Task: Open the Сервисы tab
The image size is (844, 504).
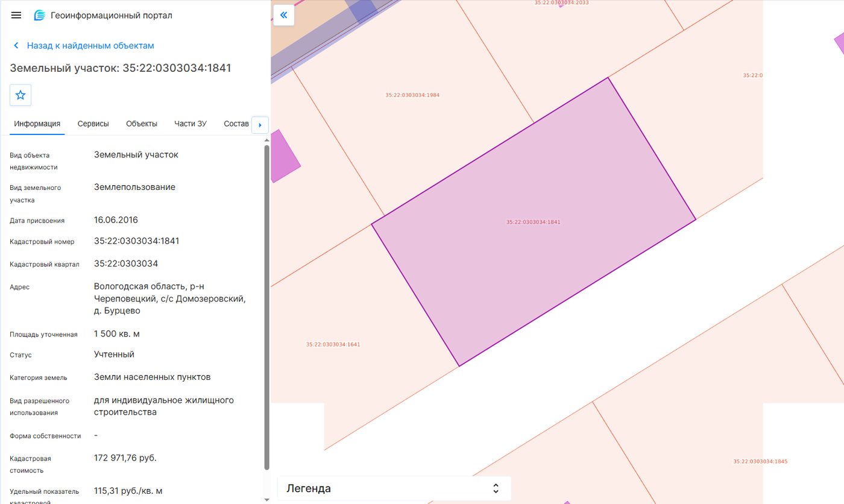Action: [93, 124]
